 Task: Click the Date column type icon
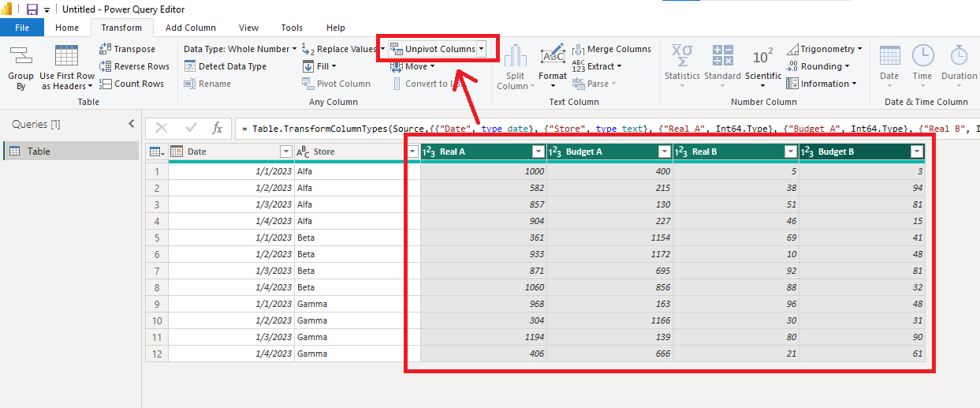[x=177, y=152]
